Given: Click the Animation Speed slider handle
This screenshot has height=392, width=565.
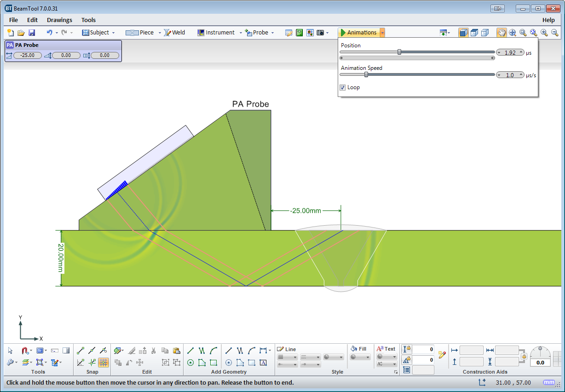Looking at the screenshot, I should tap(366, 74).
